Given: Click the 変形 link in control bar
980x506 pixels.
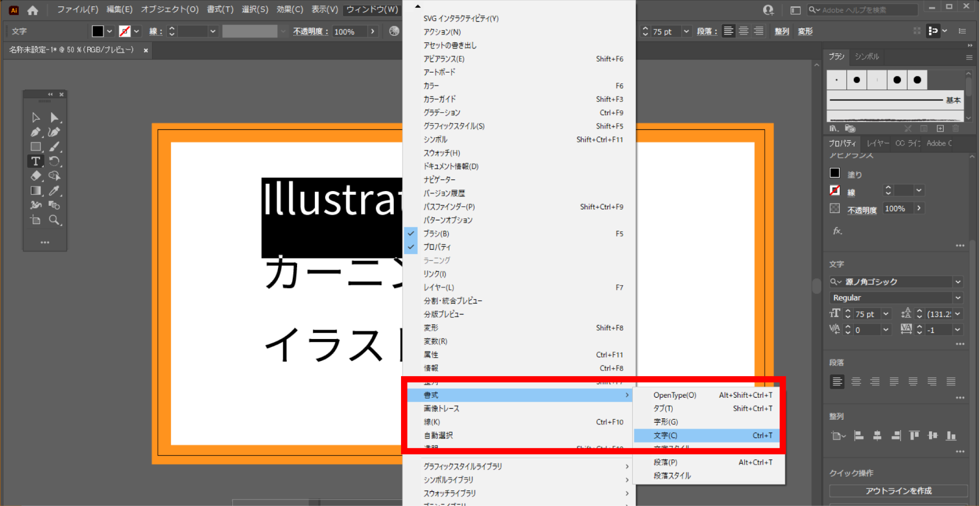Looking at the screenshot, I should coord(805,31).
